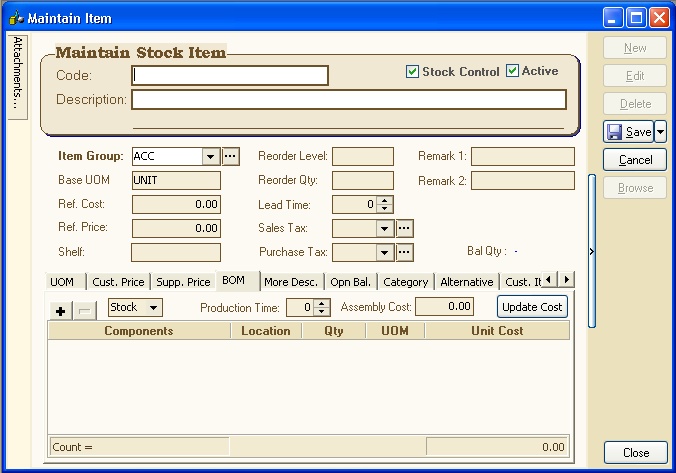Click the Close button at bottom right
676x473 pixels.
pyautogui.click(x=635, y=453)
